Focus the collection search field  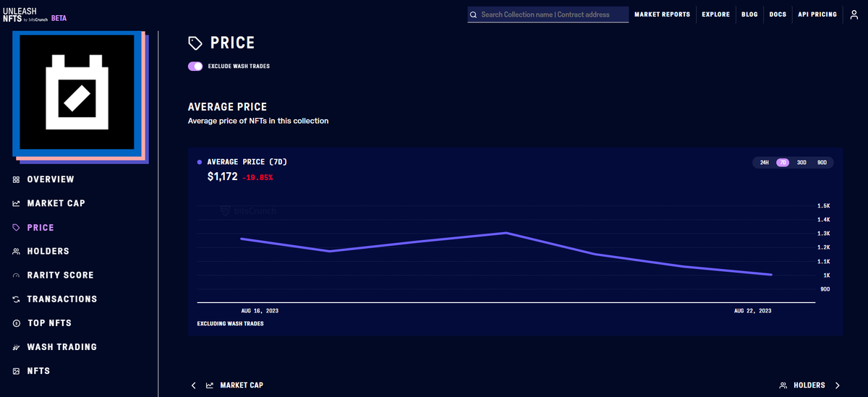(548, 14)
